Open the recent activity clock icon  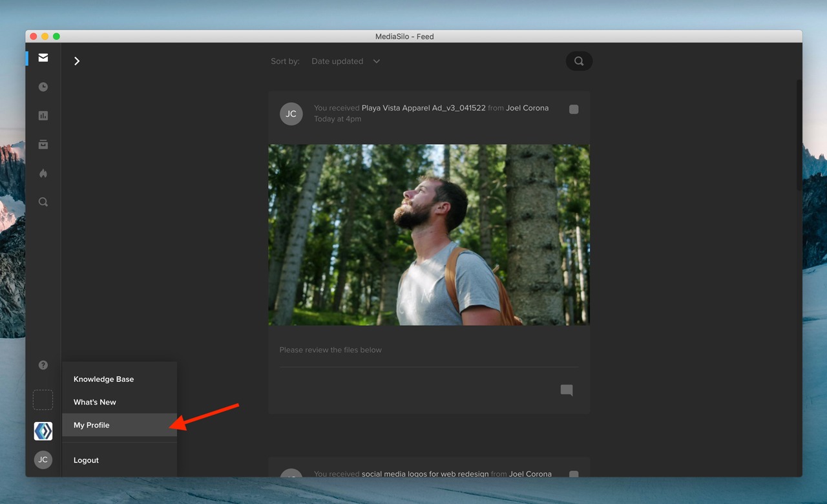pyautogui.click(x=43, y=87)
